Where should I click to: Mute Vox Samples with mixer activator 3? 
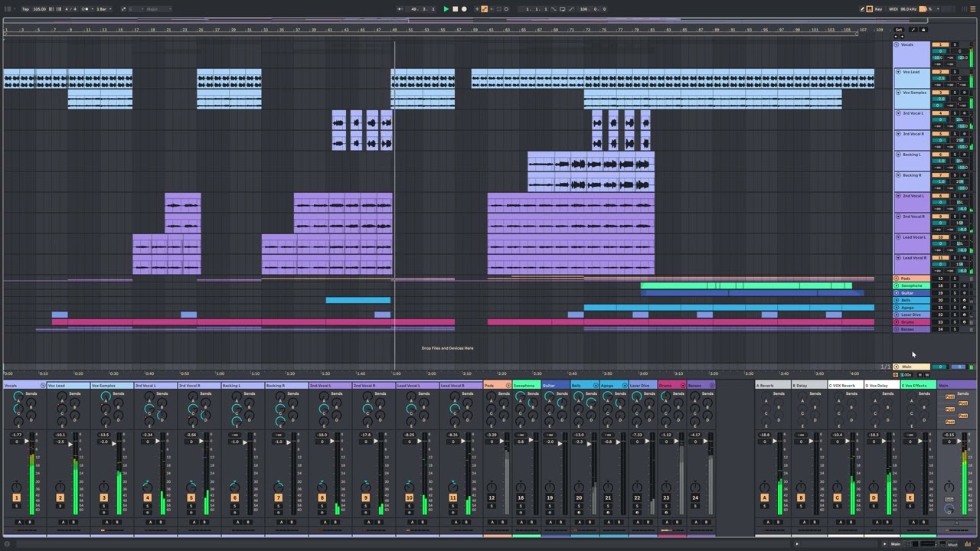103,497
